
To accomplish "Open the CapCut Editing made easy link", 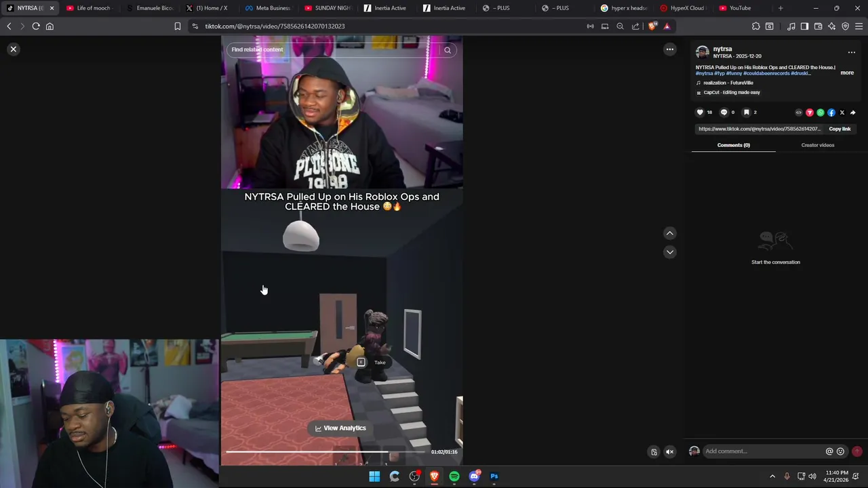I will click(732, 92).
